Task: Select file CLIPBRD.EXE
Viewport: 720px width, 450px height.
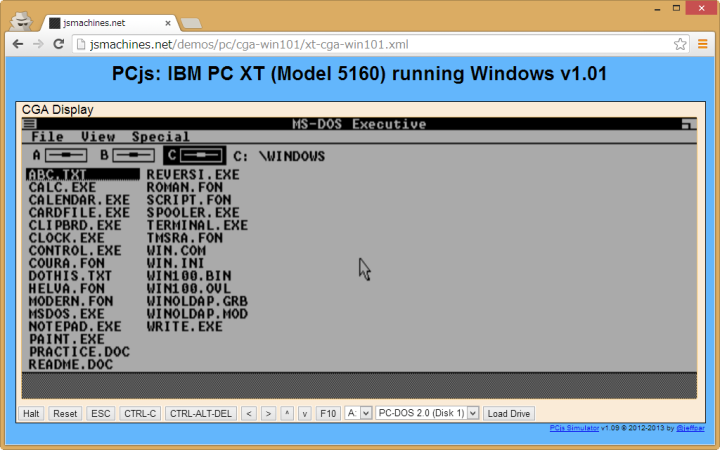Action: (x=75, y=225)
